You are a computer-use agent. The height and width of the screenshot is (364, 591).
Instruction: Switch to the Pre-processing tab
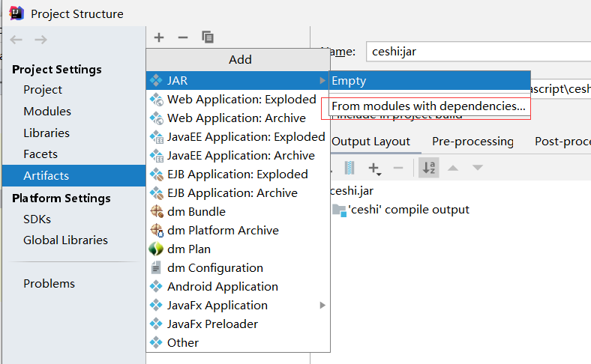point(472,142)
